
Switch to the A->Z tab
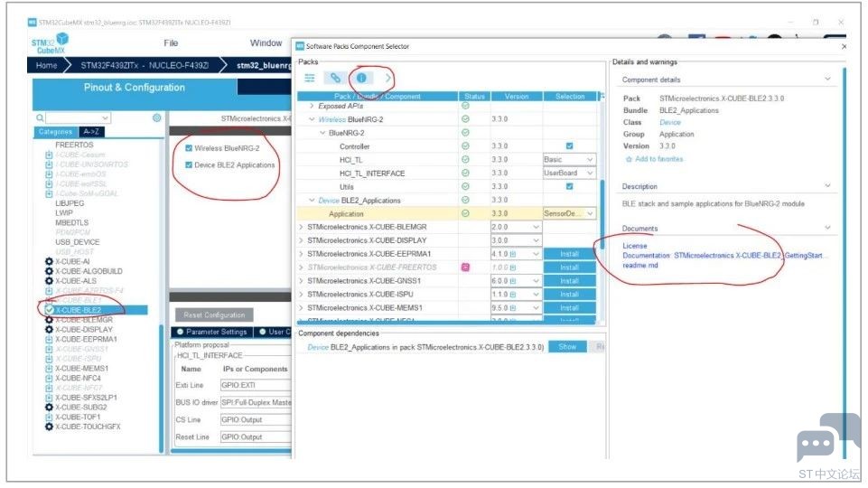tap(91, 132)
